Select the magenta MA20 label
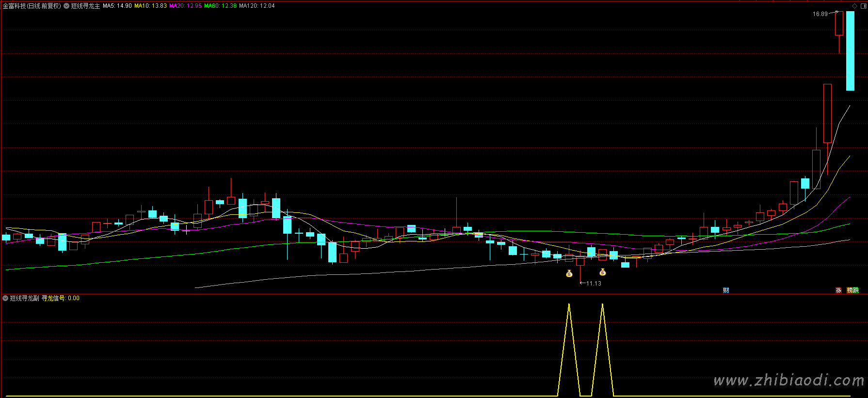This screenshot has height=398, width=868. click(185, 6)
